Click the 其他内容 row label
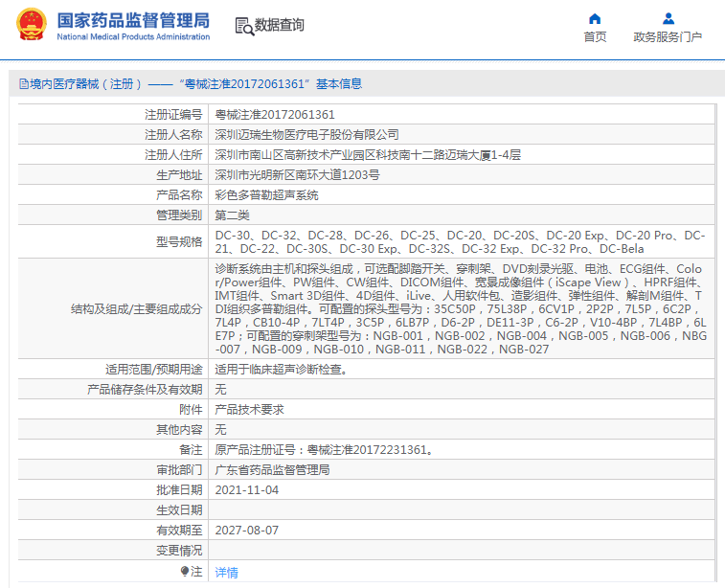Image resolution: width=725 pixels, height=588 pixels. click(179, 429)
